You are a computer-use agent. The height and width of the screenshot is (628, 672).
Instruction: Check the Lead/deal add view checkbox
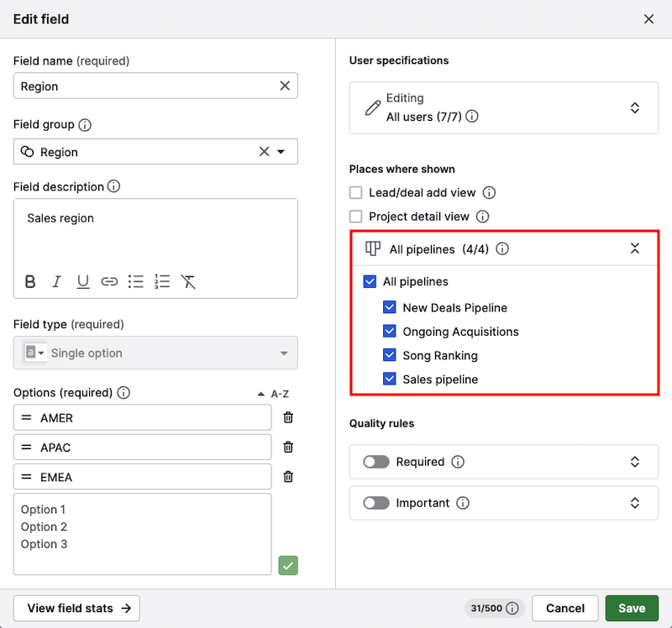(x=356, y=192)
